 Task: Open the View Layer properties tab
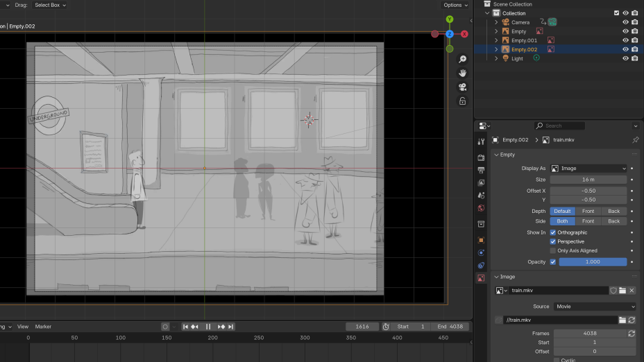(x=481, y=182)
